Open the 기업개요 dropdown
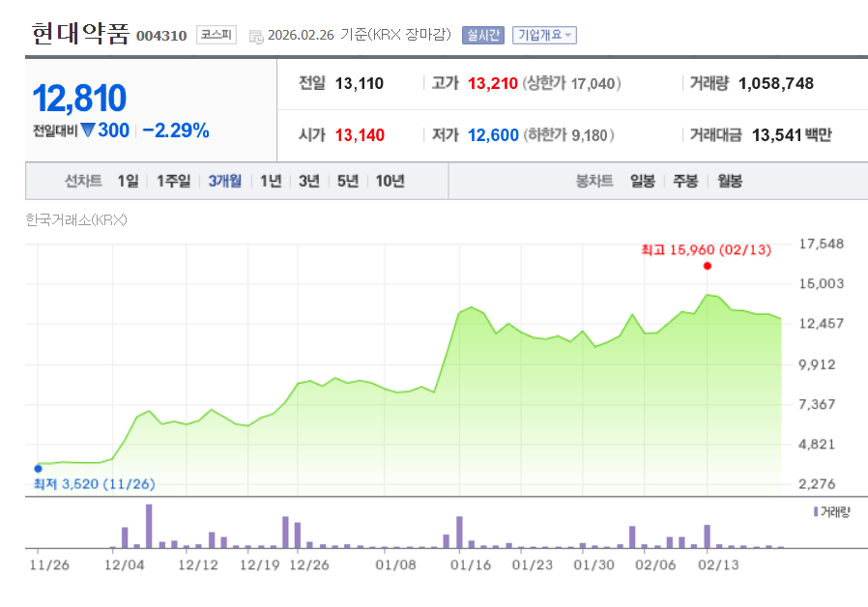 [544, 35]
